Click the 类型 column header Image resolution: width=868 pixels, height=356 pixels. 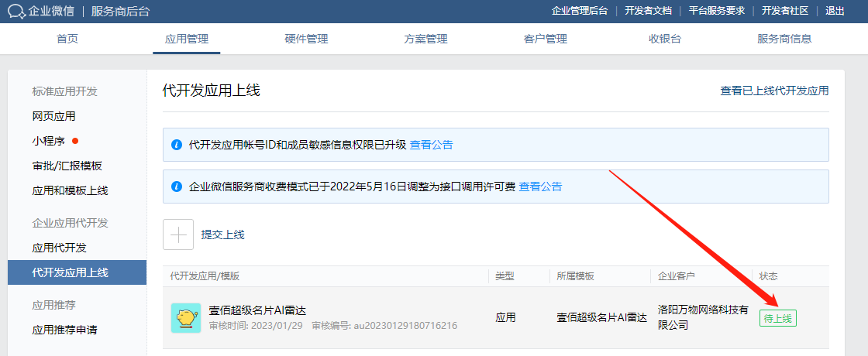pyautogui.click(x=505, y=276)
